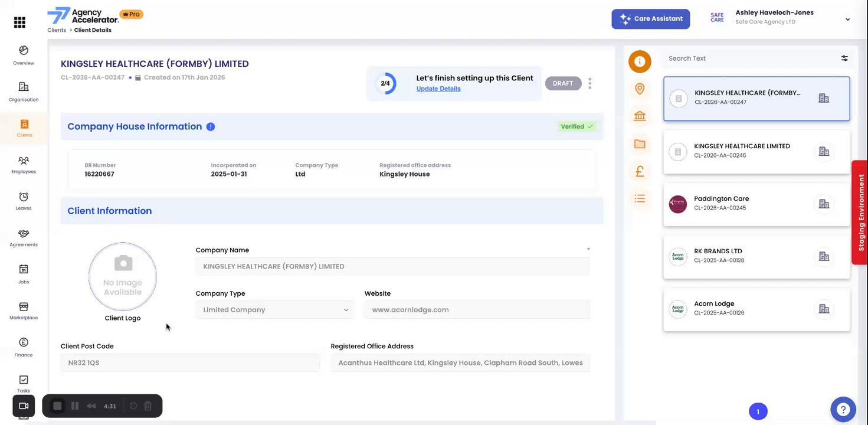Open the documents folder icon tab
The height and width of the screenshot is (425, 868).
640,144
